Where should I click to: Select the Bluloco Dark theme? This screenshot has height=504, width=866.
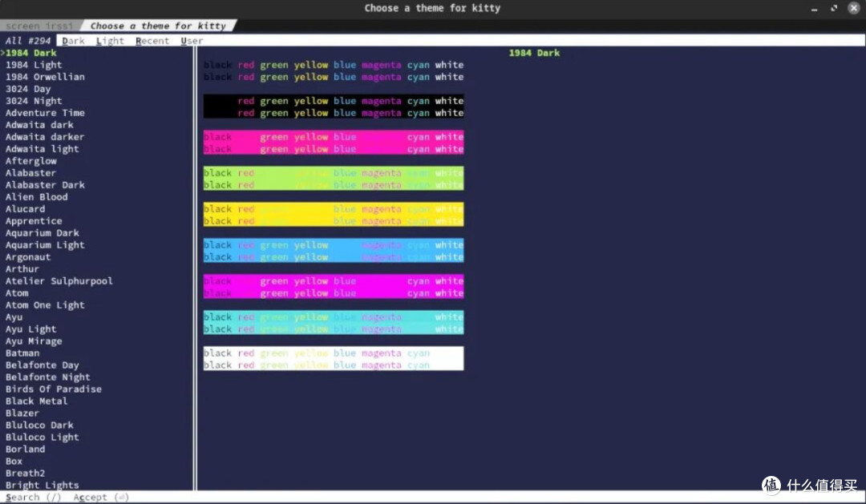pyautogui.click(x=39, y=425)
